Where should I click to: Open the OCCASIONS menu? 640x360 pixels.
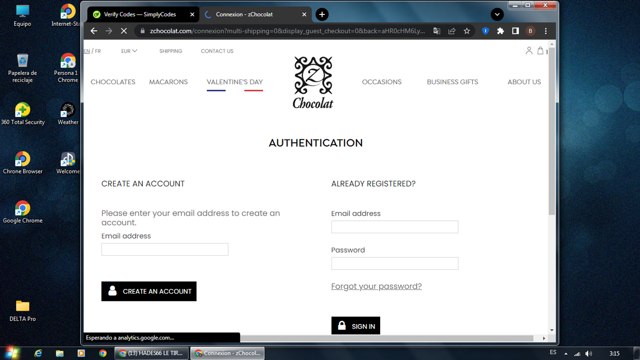tap(382, 82)
